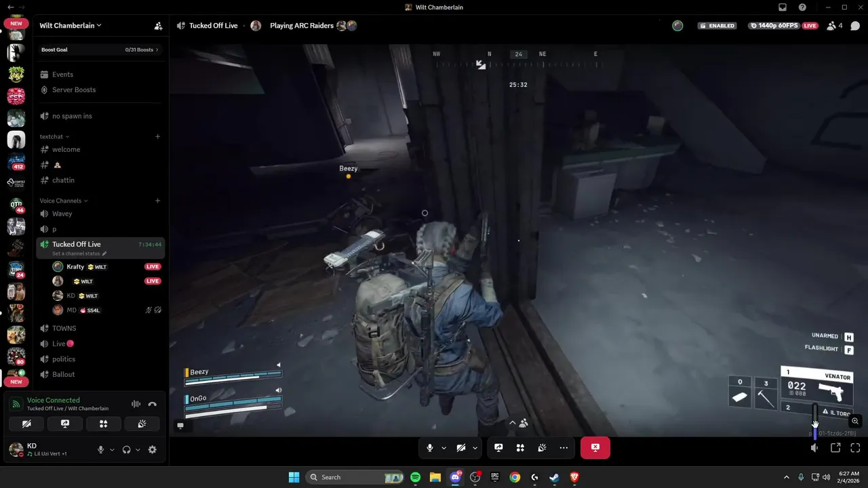
Task: Share your screen from the voice panel
Action: (65, 424)
